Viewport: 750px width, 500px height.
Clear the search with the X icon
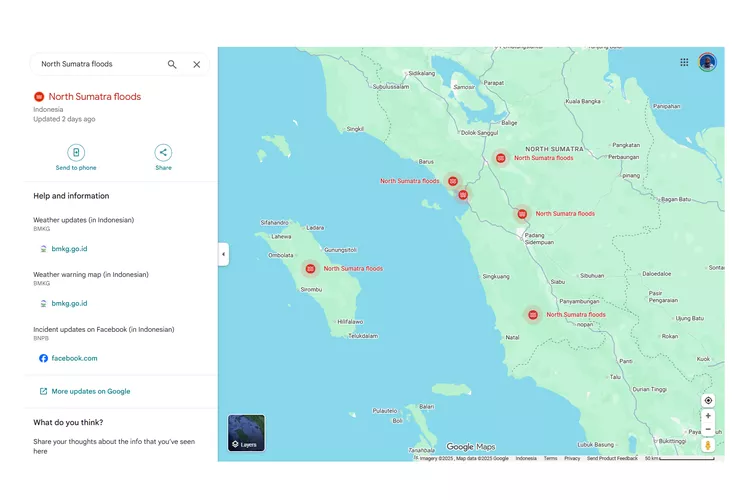click(x=197, y=64)
